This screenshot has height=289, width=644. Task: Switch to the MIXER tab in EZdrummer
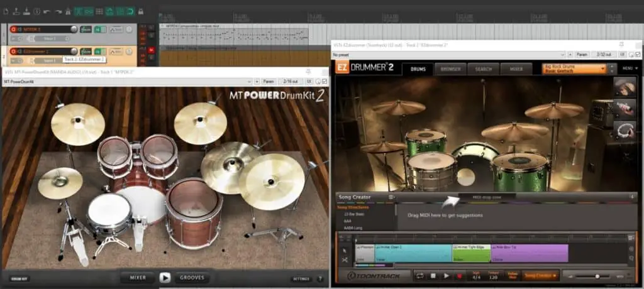click(x=516, y=69)
